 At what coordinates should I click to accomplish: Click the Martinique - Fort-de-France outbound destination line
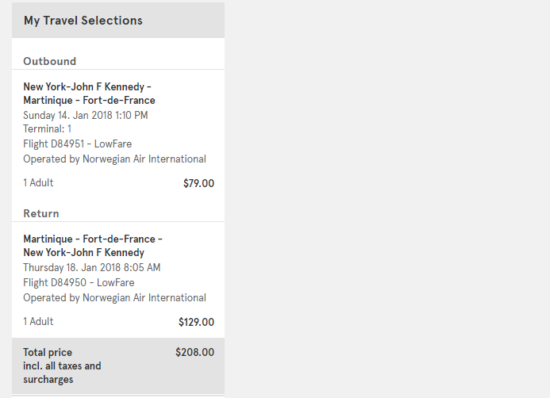click(x=89, y=100)
